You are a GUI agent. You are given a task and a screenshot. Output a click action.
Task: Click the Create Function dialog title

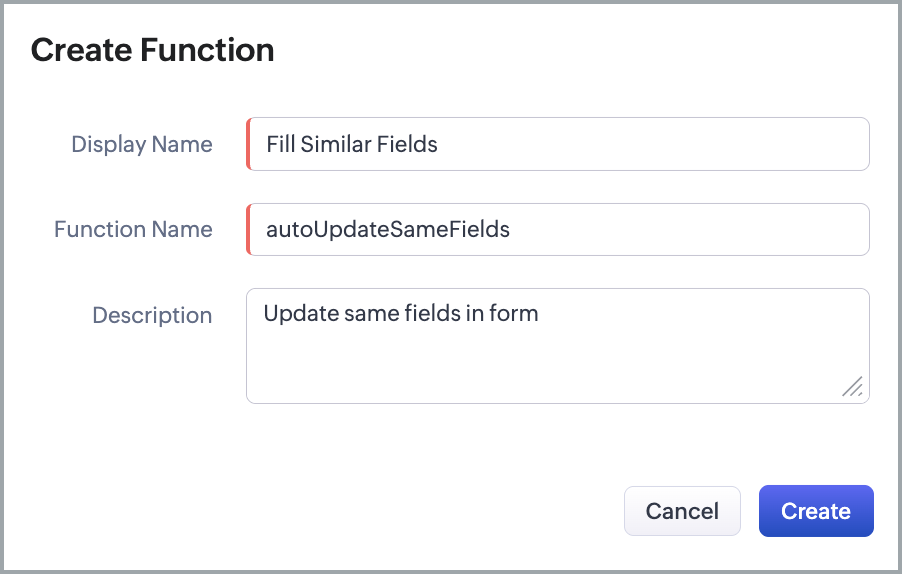[x=153, y=50]
